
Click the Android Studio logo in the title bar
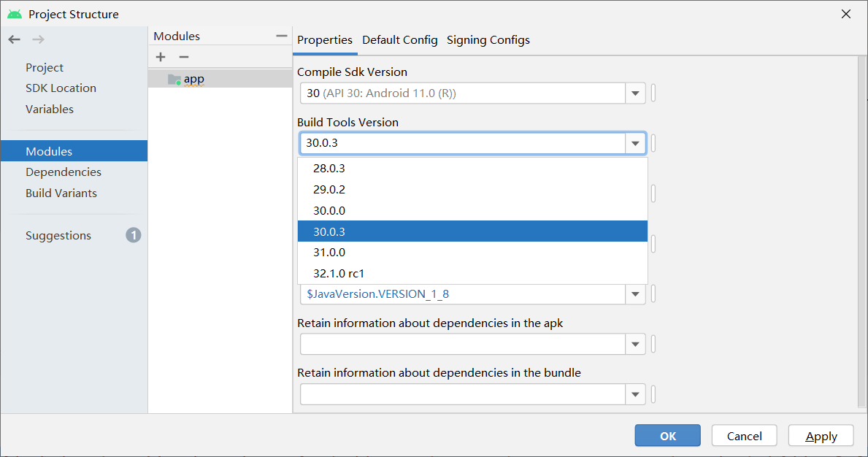(x=14, y=13)
